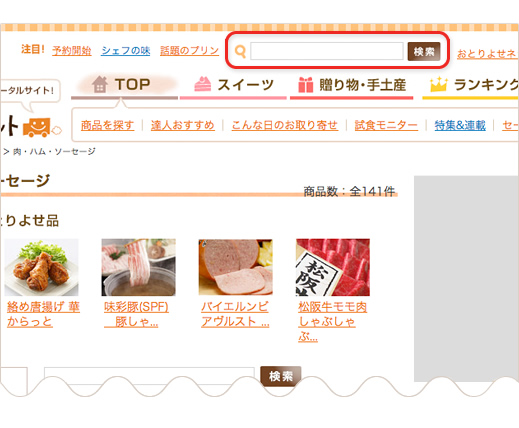
Task: Click the 松阪牛 beef product thumbnail
Action: pos(333,267)
